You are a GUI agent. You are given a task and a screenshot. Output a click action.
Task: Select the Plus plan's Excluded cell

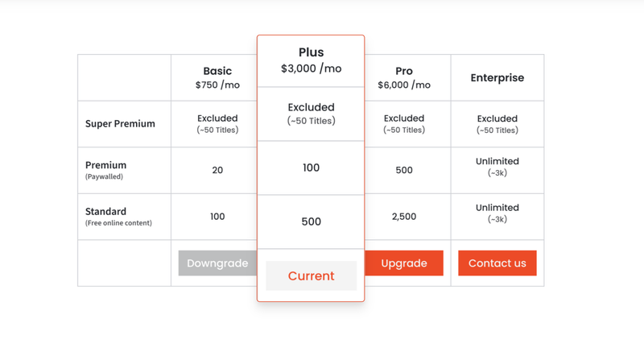coord(311,113)
